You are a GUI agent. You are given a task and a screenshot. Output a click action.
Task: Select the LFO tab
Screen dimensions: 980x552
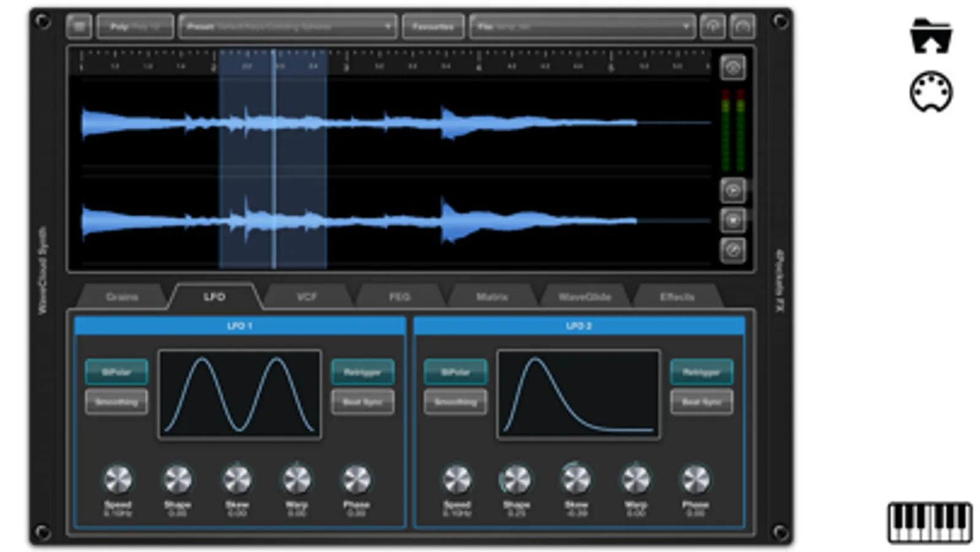click(x=215, y=297)
